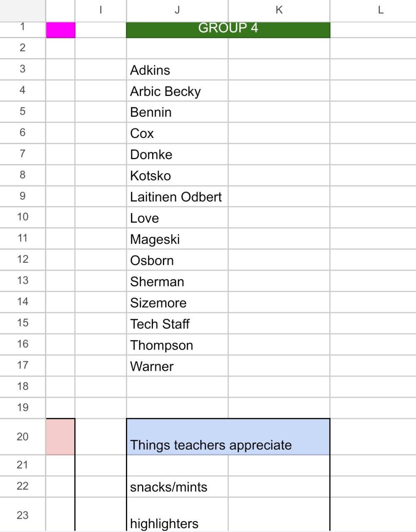Click column L header
The height and width of the screenshot is (532, 416).
click(x=380, y=10)
